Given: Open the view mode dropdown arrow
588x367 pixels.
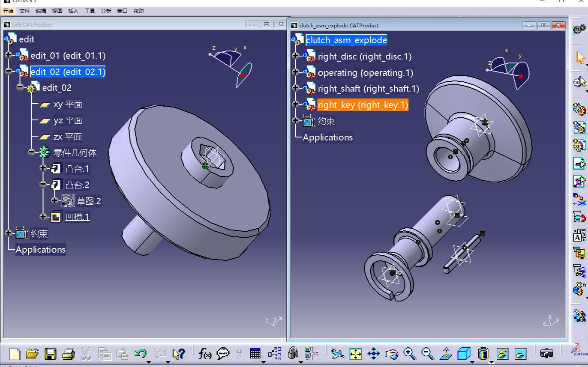Looking at the screenshot, I should 492,362.
